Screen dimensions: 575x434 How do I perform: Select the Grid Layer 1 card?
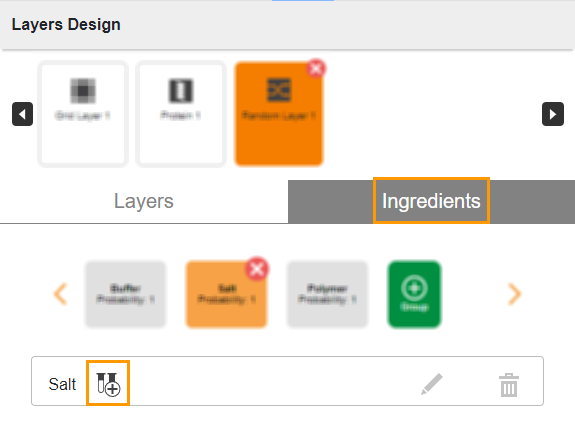83,114
